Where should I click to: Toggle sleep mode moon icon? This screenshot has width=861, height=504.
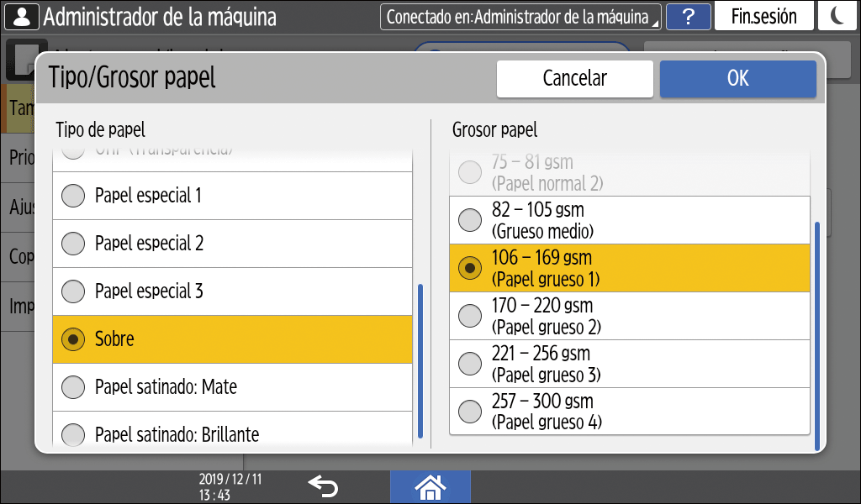[x=837, y=17]
